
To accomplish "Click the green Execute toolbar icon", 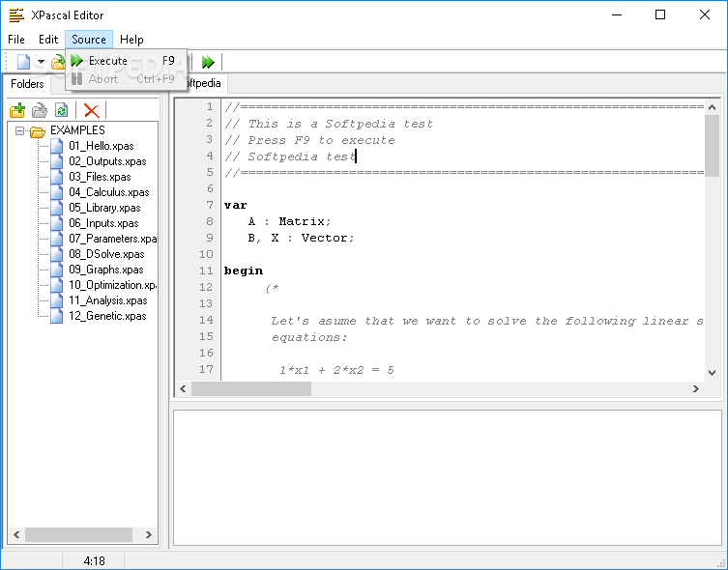I will coord(208,62).
